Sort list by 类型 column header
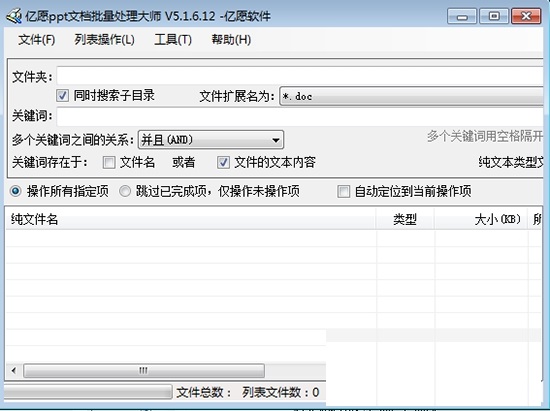Image resolution: width=550 pixels, height=411 pixels. click(x=405, y=220)
